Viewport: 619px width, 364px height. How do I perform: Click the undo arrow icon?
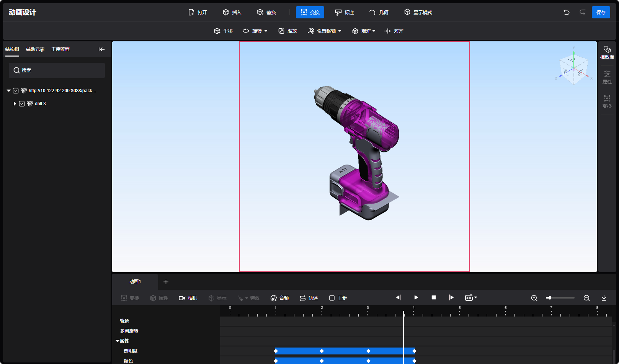coord(567,12)
